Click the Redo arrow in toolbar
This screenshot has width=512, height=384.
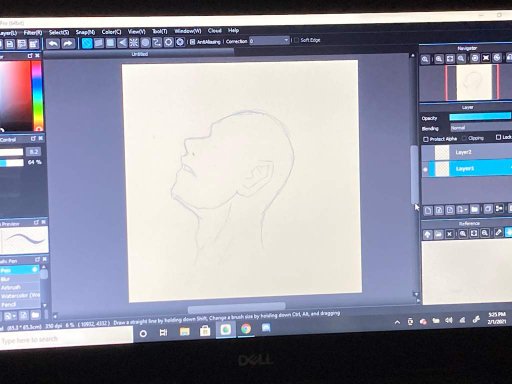[68, 43]
